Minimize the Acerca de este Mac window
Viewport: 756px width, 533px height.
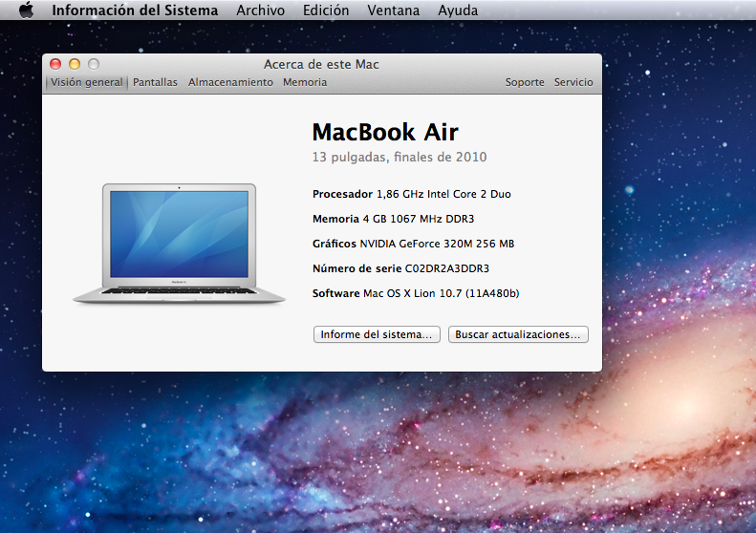point(75,64)
